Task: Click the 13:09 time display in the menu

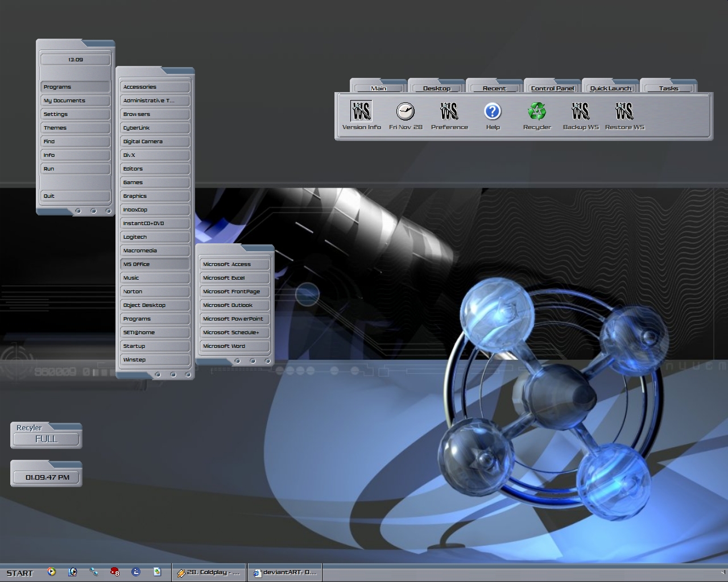Action: click(76, 59)
